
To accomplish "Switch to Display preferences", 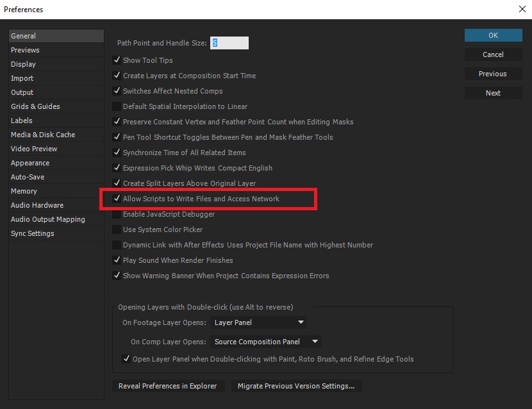I will tap(56, 64).
